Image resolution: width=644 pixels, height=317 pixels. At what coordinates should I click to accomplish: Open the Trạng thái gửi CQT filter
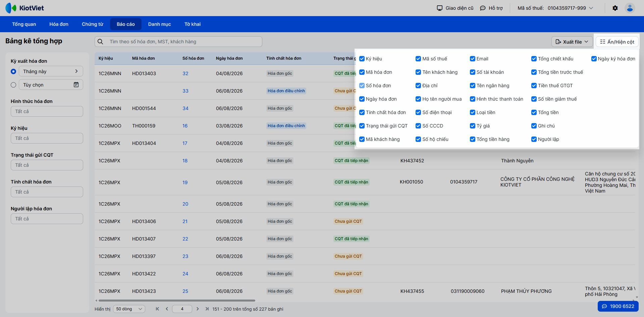pyautogui.click(x=47, y=165)
